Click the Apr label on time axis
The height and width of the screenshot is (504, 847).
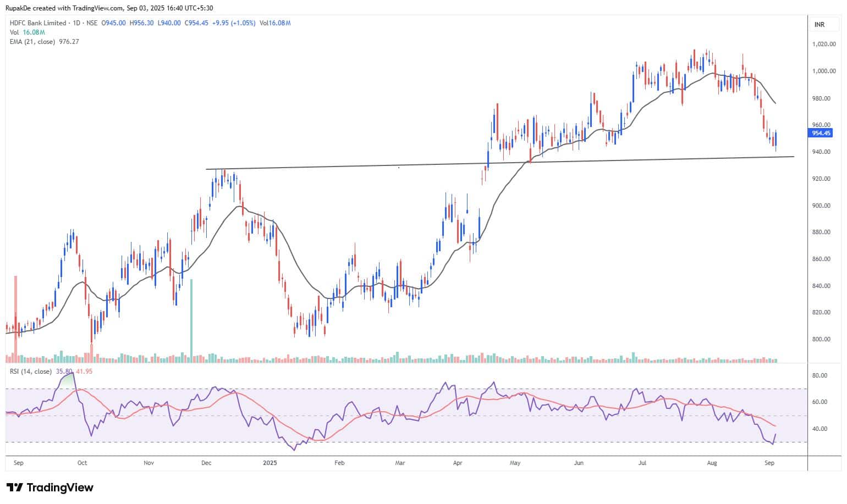pyautogui.click(x=458, y=463)
